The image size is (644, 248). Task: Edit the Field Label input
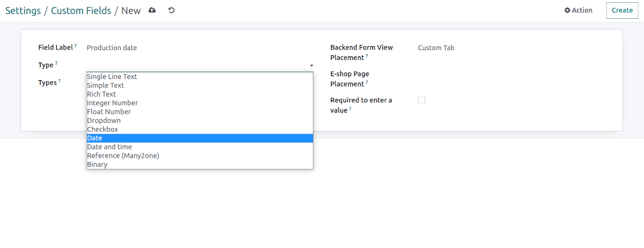coord(199,48)
